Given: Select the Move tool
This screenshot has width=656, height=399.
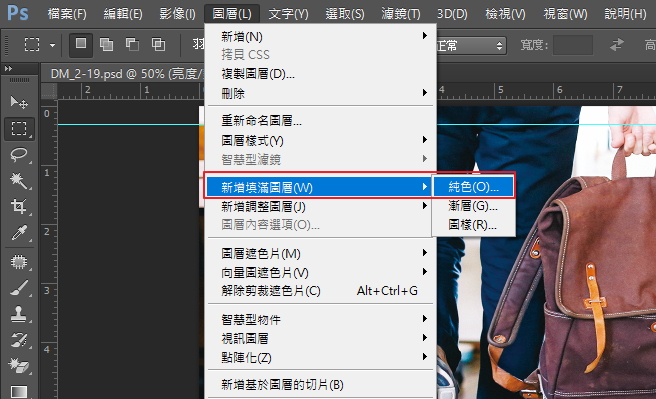Looking at the screenshot, I should [19, 102].
